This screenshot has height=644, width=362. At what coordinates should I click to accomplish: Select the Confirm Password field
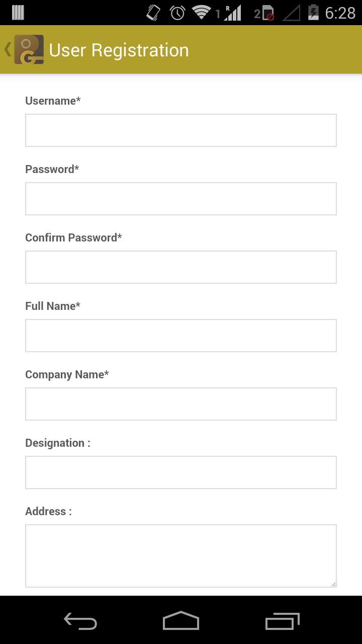point(181,267)
